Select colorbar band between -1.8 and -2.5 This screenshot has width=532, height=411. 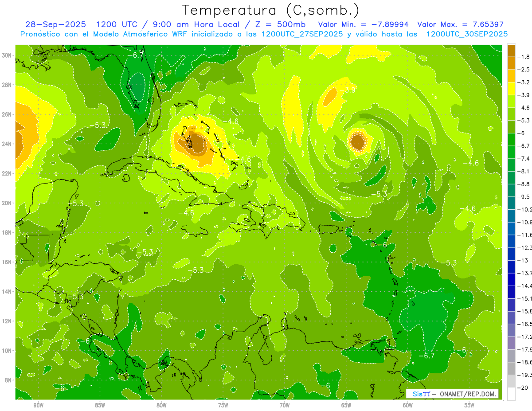tap(511, 63)
